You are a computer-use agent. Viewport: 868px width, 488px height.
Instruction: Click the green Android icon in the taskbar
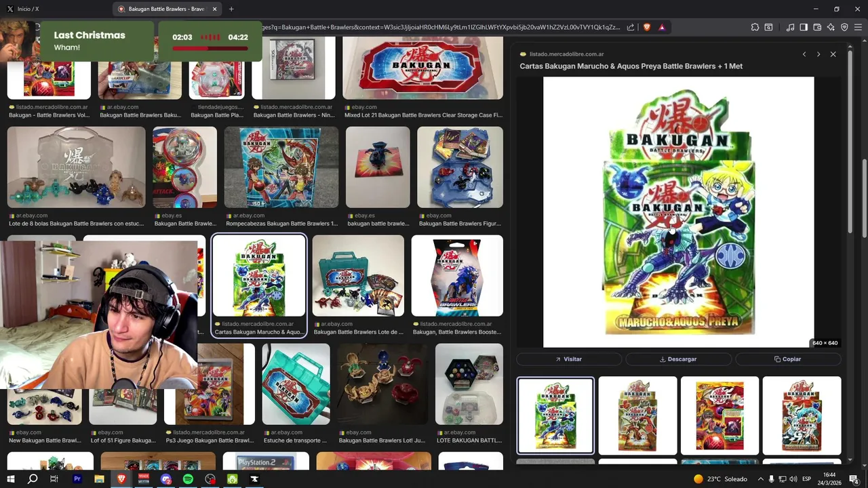(233, 479)
